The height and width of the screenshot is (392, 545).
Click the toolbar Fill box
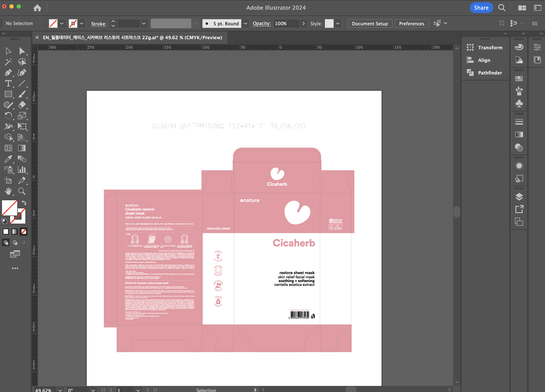pos(10,208)
